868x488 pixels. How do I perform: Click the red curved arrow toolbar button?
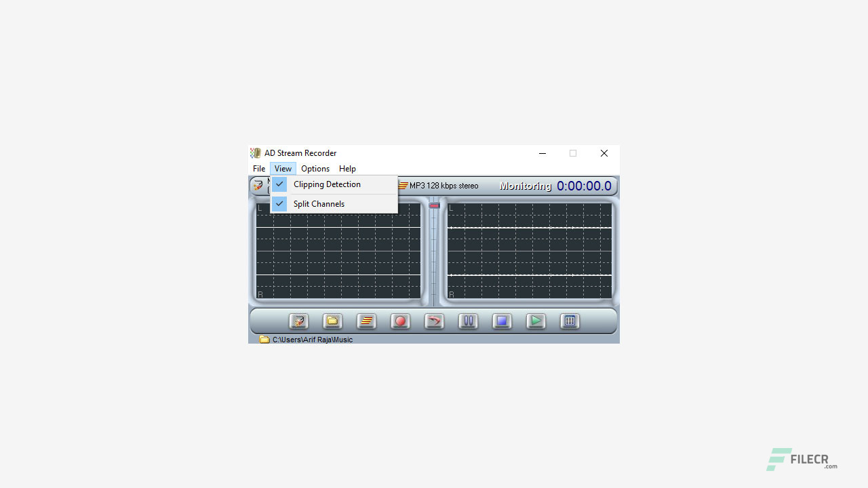point(434,321)
